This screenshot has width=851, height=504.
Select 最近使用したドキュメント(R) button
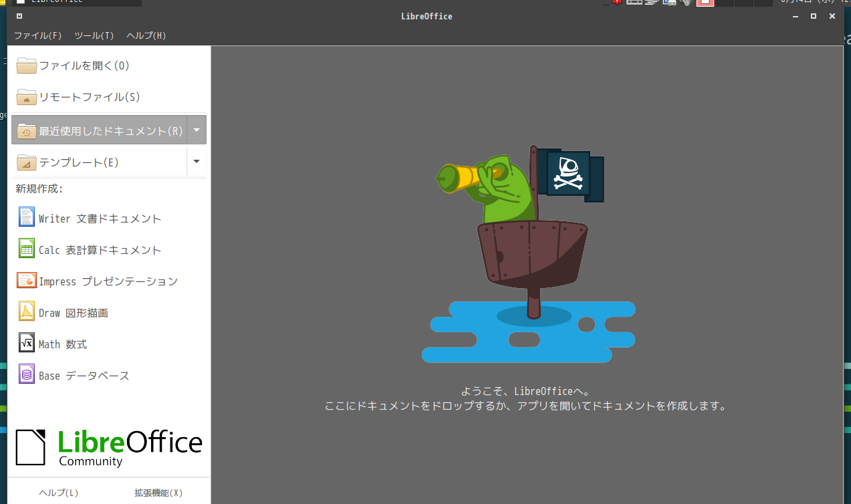click(x=99, y=130)
